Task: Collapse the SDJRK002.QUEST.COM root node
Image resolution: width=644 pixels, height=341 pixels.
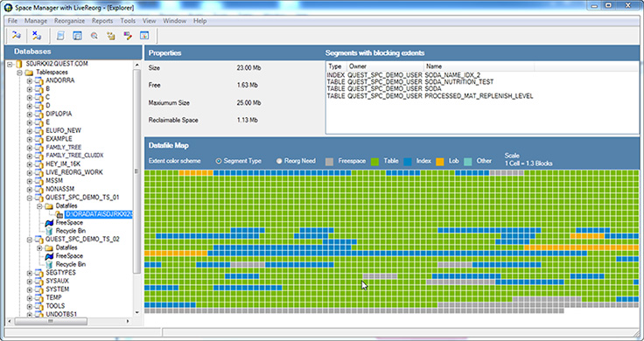Action: (10, 64)
